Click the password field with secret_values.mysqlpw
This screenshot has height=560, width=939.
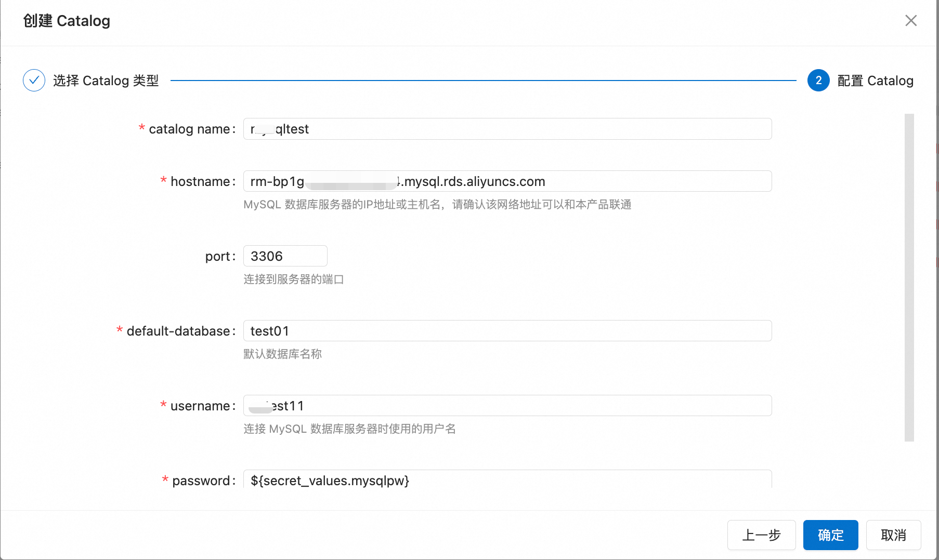[x=507, y=479]
